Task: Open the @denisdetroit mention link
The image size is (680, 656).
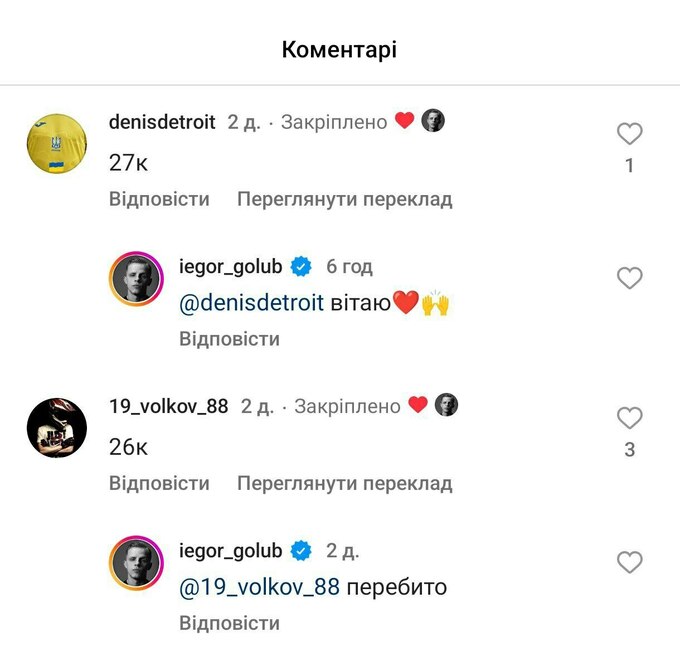Action: pos(252,303)
